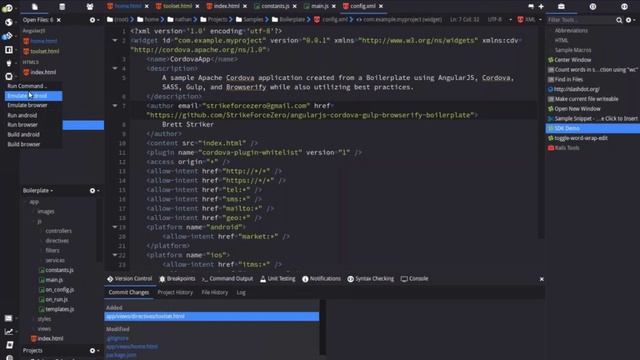The width and height of the screenshot is (640, 360).
Task: Open the Syntax Checking bottom tab
Action: [371, 279]
